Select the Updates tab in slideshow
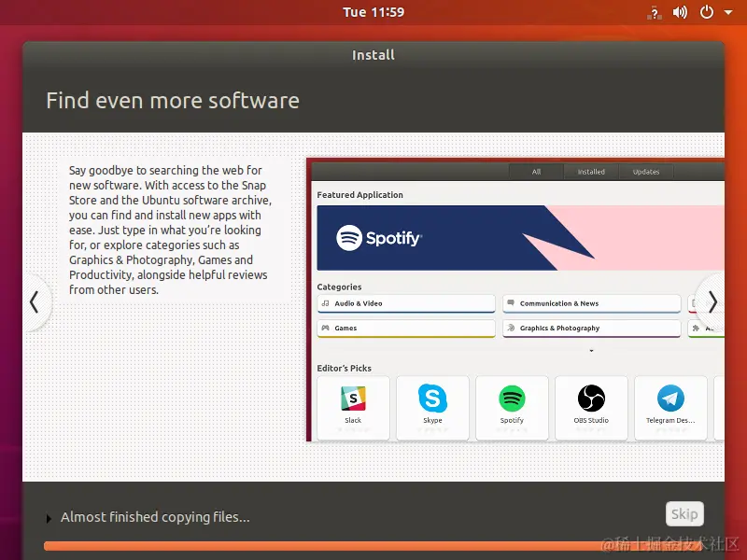 click(646, 172)
